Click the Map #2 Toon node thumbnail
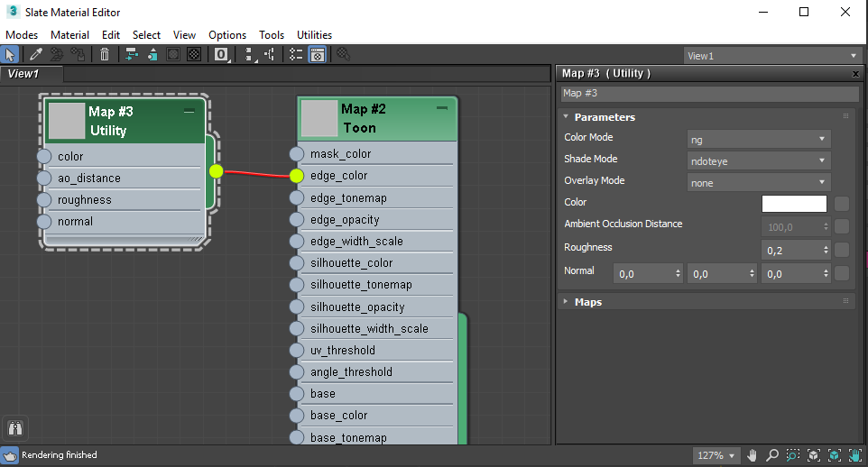Screen dimensions: 868x467 pos(319,118)
